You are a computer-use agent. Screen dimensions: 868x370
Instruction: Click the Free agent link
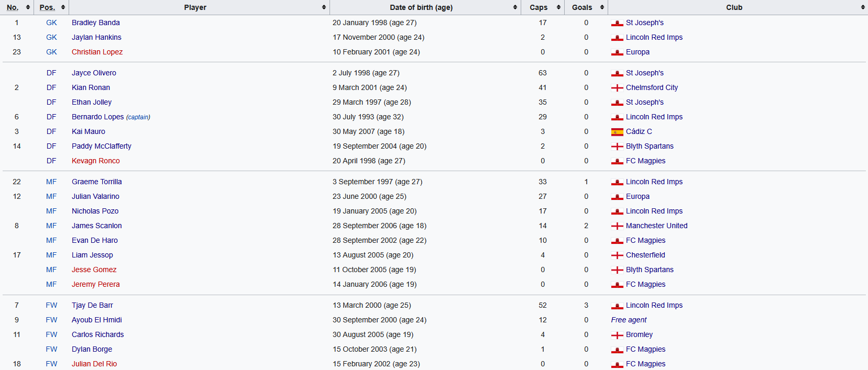pyautogui.click(x=629, y=320)
